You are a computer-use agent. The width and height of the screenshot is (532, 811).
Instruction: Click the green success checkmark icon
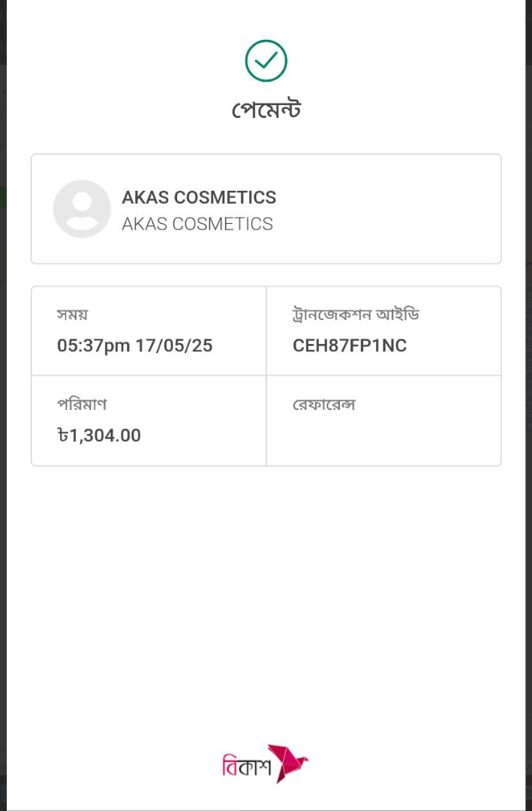[266, 61]
